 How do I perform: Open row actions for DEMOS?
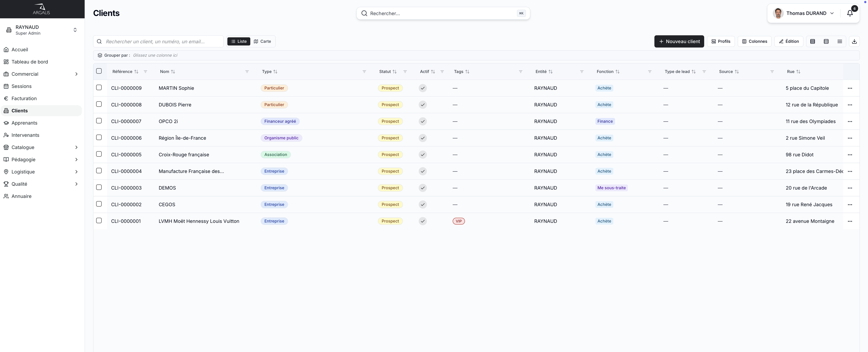(x=850, y=188)
